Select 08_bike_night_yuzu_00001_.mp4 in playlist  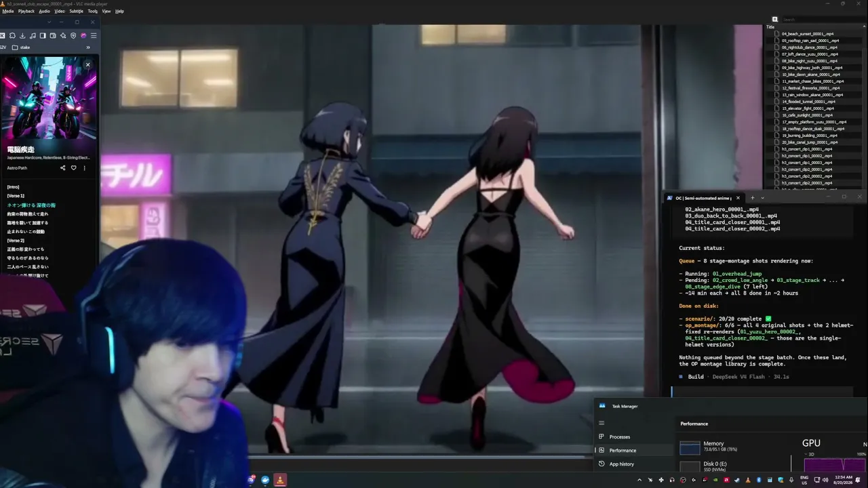coord(810,61)
